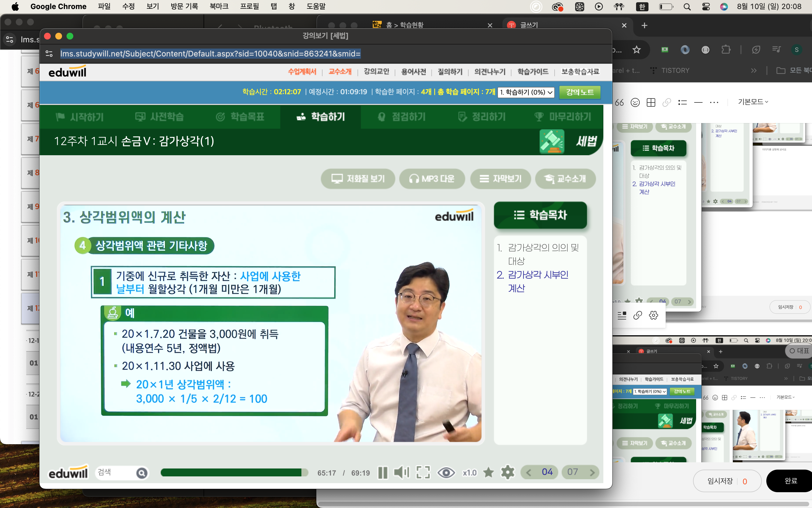Image resolution: width=812 pixels, height=508 pixels.
Task: Open the 북마크 menu in menu bar
Action: [219, 6]
